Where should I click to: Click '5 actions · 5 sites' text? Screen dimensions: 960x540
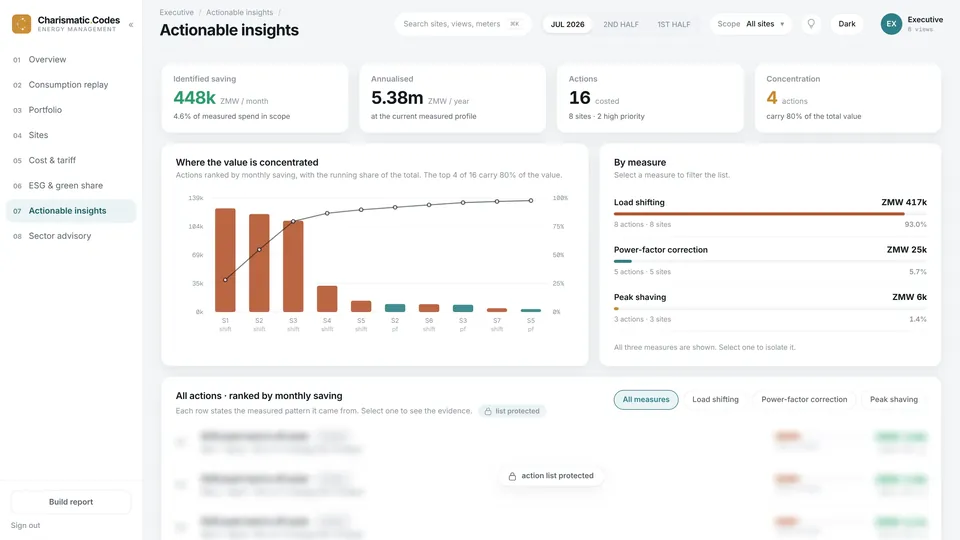tap(642, 272)
